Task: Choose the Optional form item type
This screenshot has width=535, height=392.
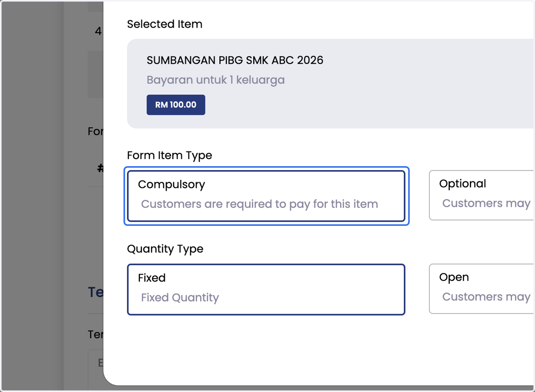Action: click(482, 195)
